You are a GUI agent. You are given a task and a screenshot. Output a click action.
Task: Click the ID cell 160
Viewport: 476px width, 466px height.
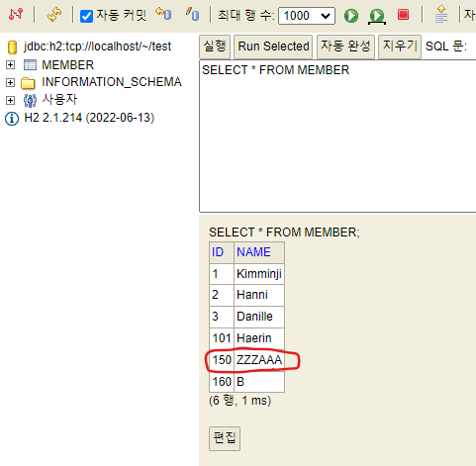point(222,382)
